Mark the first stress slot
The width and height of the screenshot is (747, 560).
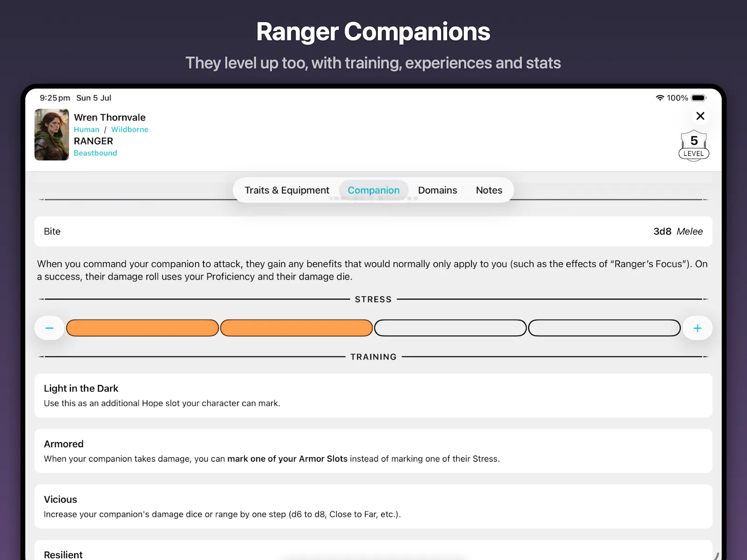tap(142, 328)
